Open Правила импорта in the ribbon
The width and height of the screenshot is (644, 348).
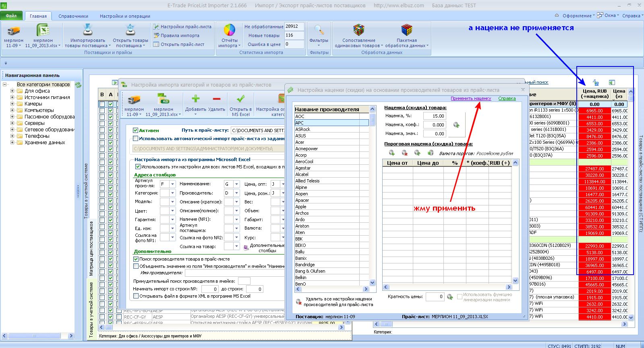(176, 35)
